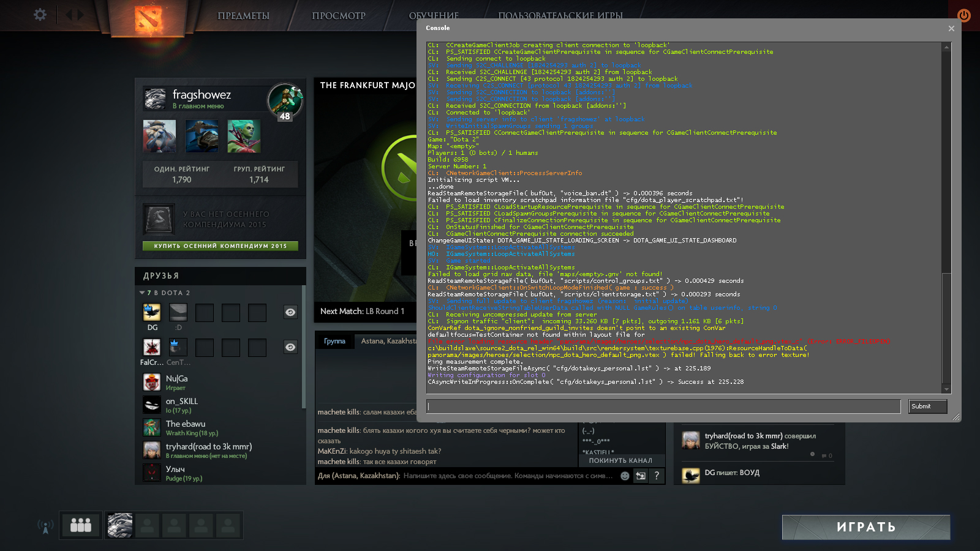This screenshot has height=551, width=980.
Task: Click friend name The ebawu
Action: [x=186, y=424]
